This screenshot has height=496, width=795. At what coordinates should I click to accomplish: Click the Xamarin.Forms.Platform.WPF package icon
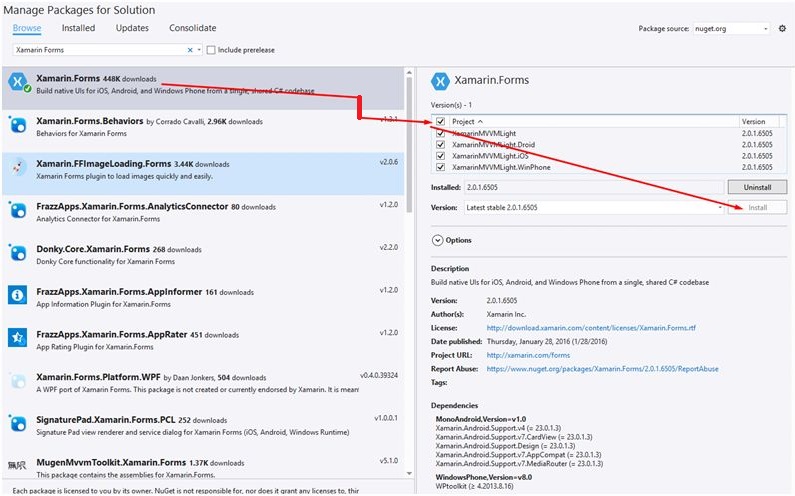[x=18, y=381]
